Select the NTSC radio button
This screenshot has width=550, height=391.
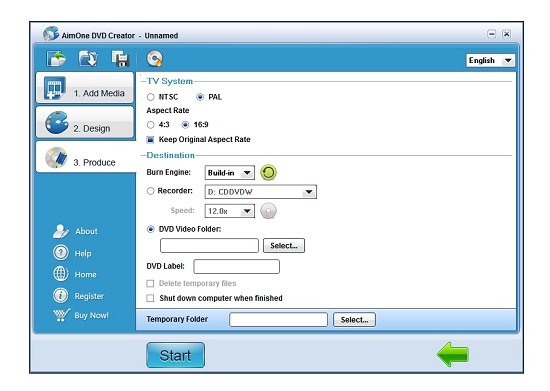coord(150,97)
